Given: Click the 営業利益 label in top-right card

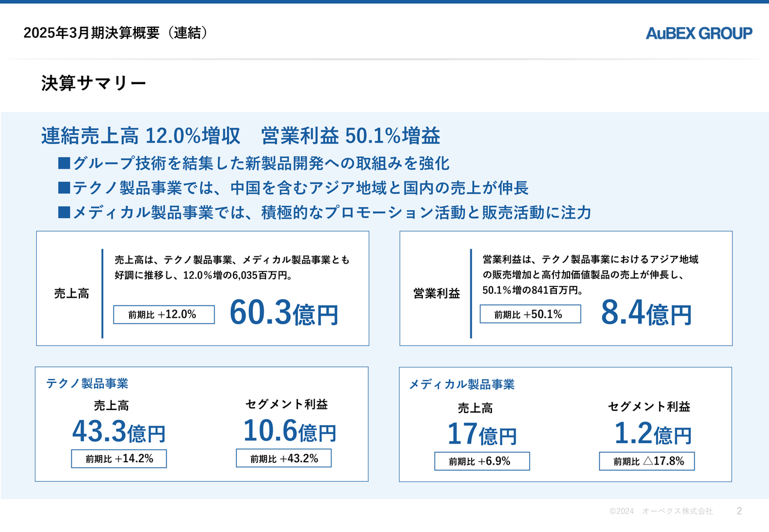Looking at the screenshot, I should 437,294.
